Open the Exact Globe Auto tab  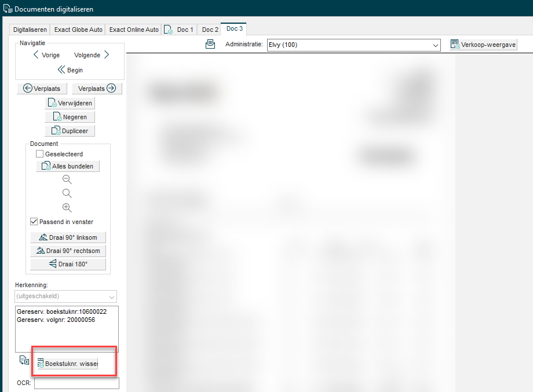point(78,30)
